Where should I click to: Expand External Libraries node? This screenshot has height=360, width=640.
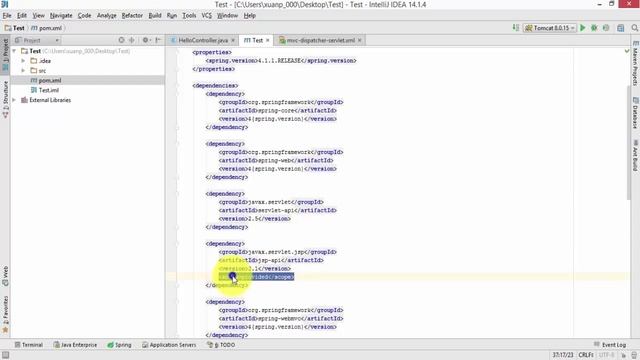click(x=14, y=100)
